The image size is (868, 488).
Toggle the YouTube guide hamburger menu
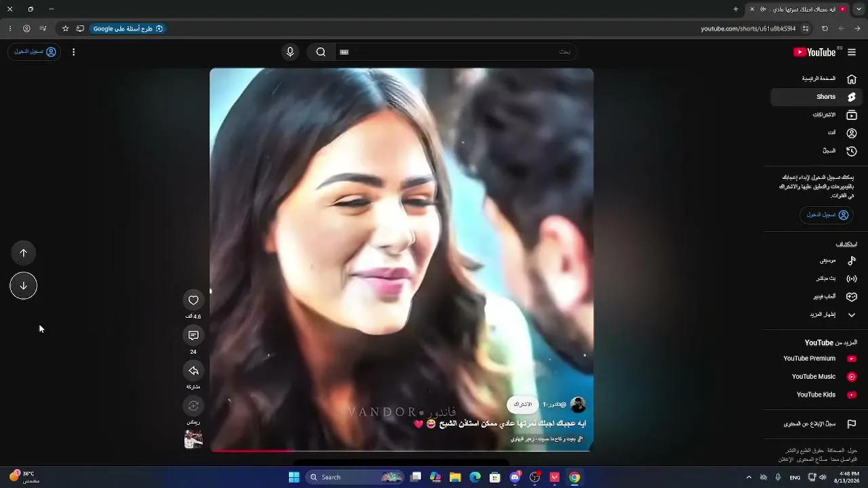point(852,52)
